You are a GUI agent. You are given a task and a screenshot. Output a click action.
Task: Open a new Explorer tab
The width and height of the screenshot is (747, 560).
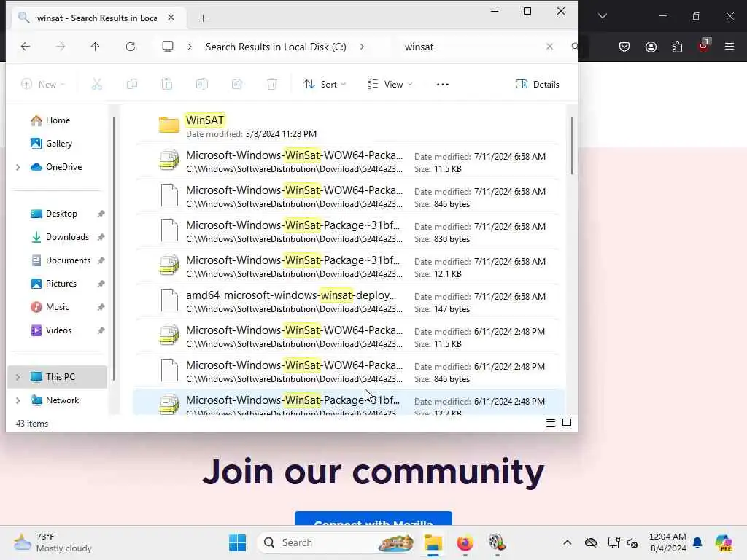[204, 18]
